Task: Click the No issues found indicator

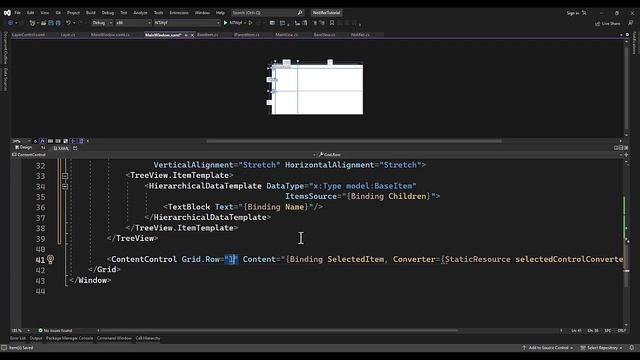Action: pos(55,331)
